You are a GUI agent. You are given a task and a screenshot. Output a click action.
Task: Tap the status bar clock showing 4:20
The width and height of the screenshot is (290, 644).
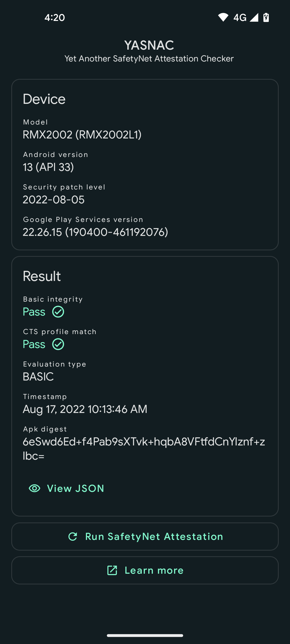pyautogui.click(x=55, y=18)
